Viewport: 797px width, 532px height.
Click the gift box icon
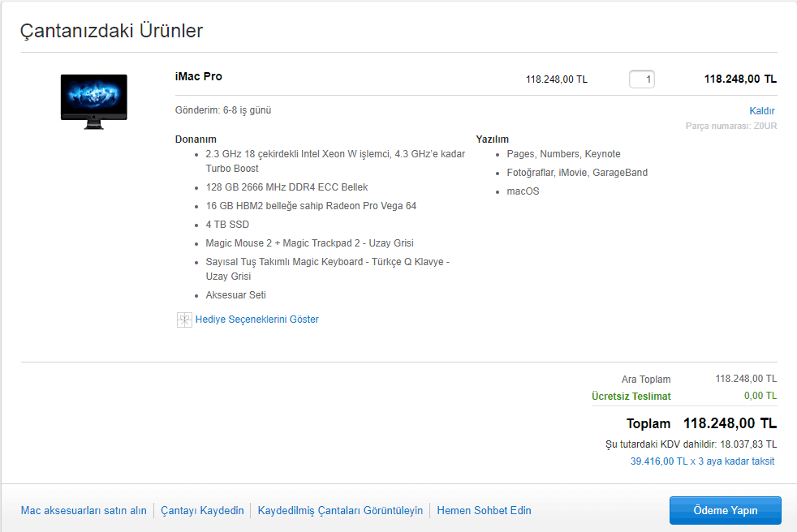184,320
